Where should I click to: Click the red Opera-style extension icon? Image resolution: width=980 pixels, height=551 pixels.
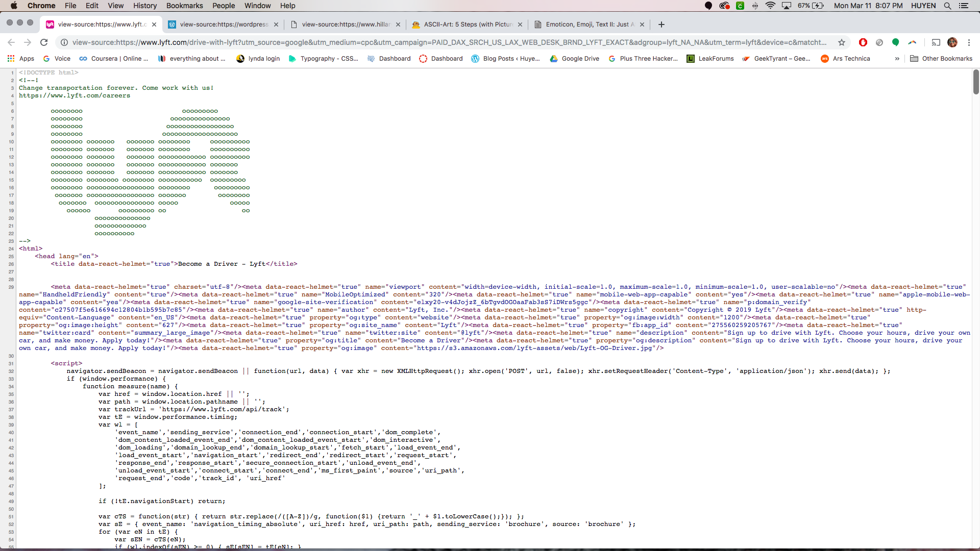point(863,42)
